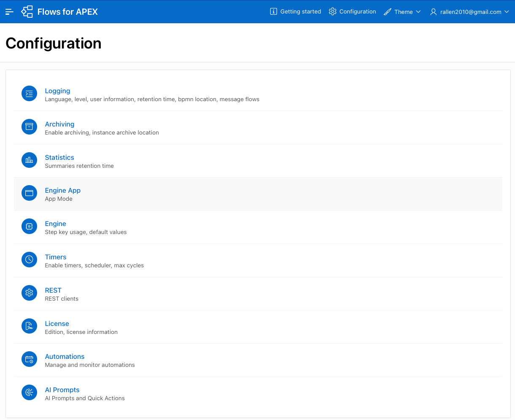Screen dimensions: 515x420
Task: Click 'Edition, license information' text
Action: click(x=81, y=332)
